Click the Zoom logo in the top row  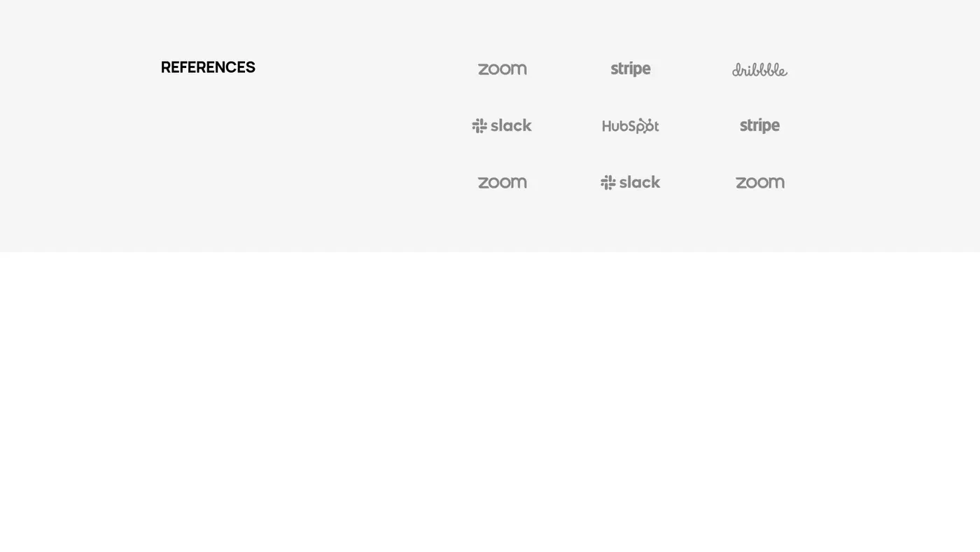click(502, 69)
